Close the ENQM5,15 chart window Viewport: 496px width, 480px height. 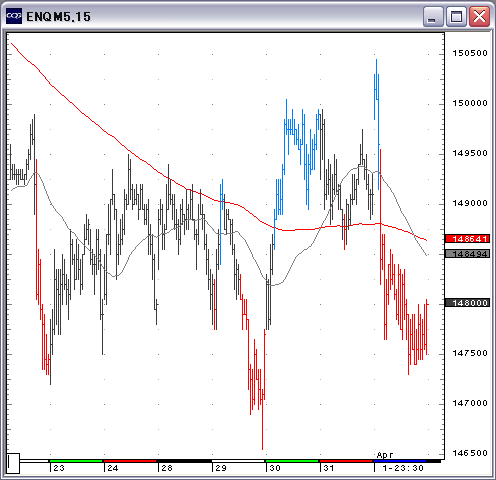(479, 16)
